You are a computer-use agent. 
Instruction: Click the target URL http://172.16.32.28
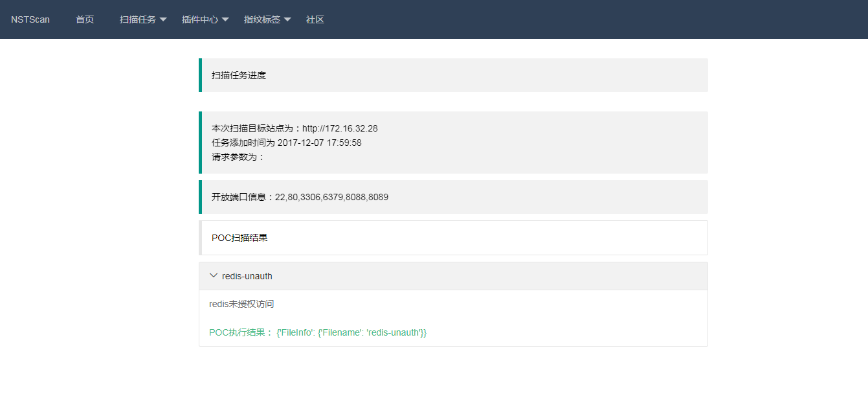340,128
